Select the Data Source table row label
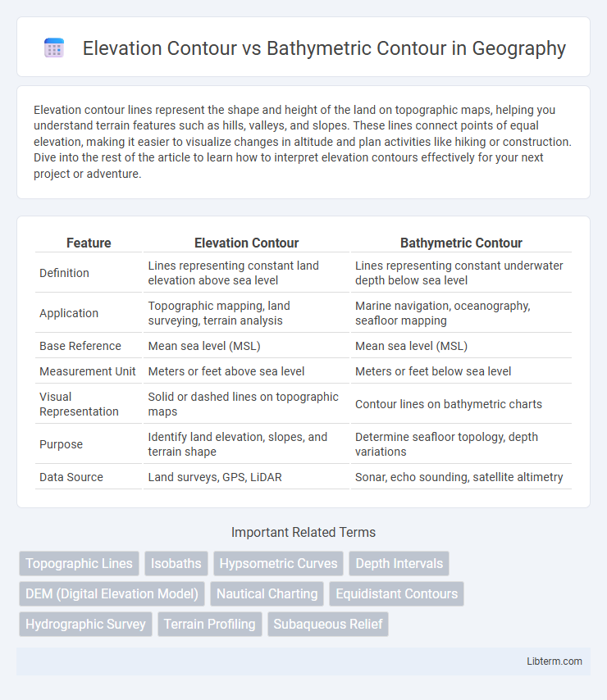 pos(71,477)
